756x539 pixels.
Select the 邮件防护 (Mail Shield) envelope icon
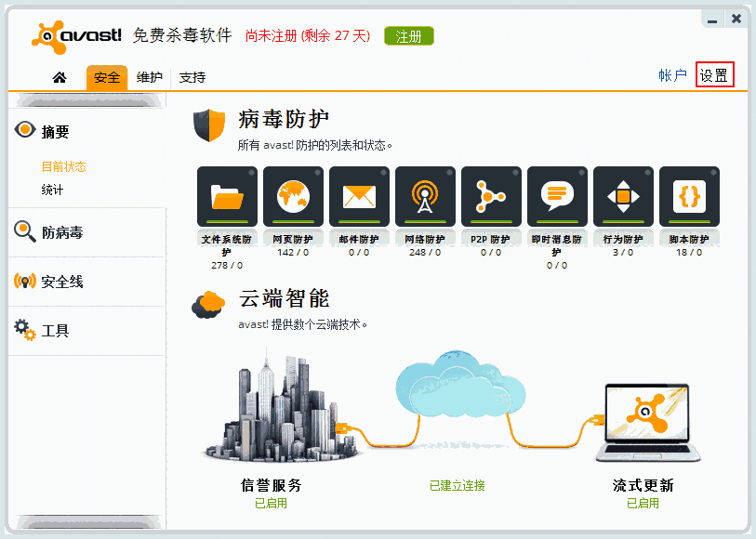(360, 196)
